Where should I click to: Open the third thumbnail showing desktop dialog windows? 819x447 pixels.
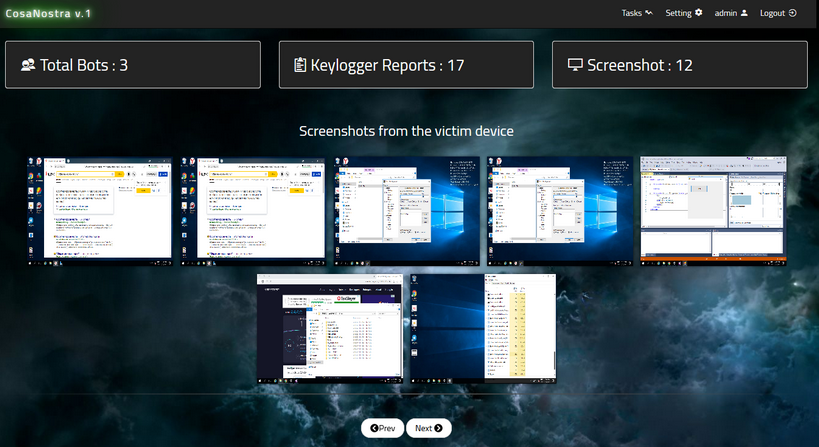tap(407, 210)
